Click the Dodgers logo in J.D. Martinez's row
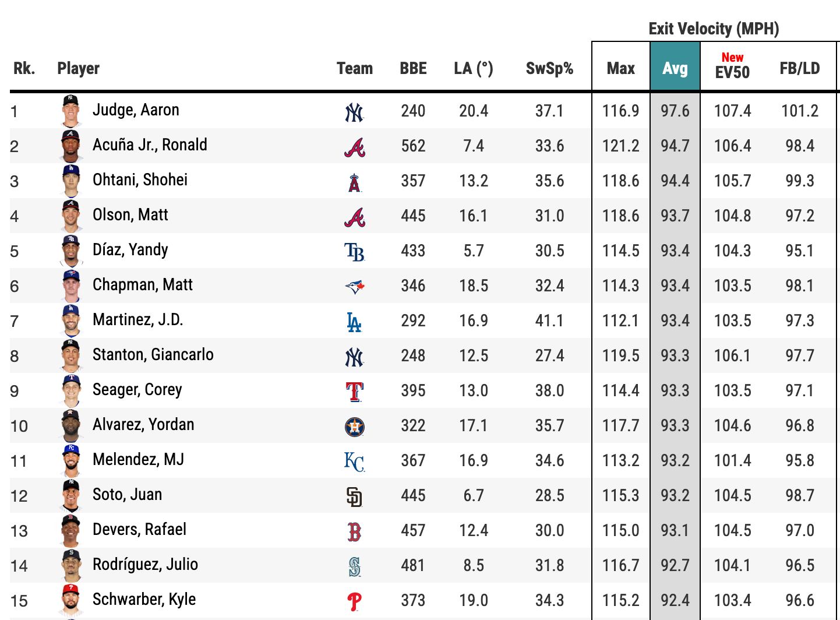The image size is (840, 620). (354, 322)
